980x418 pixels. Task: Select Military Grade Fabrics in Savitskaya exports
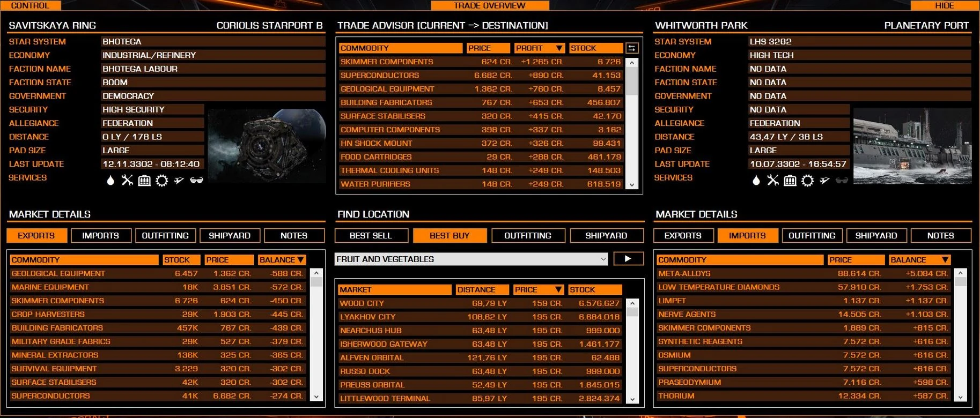[158, 342]
